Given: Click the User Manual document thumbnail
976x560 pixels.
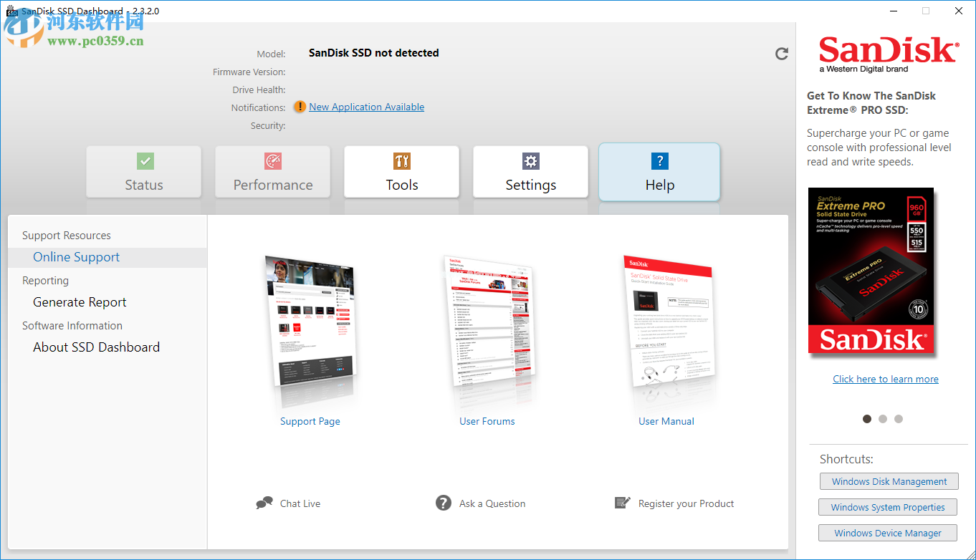Looking at the screenshot, I should pyautogui.click(x=669, y=324).
